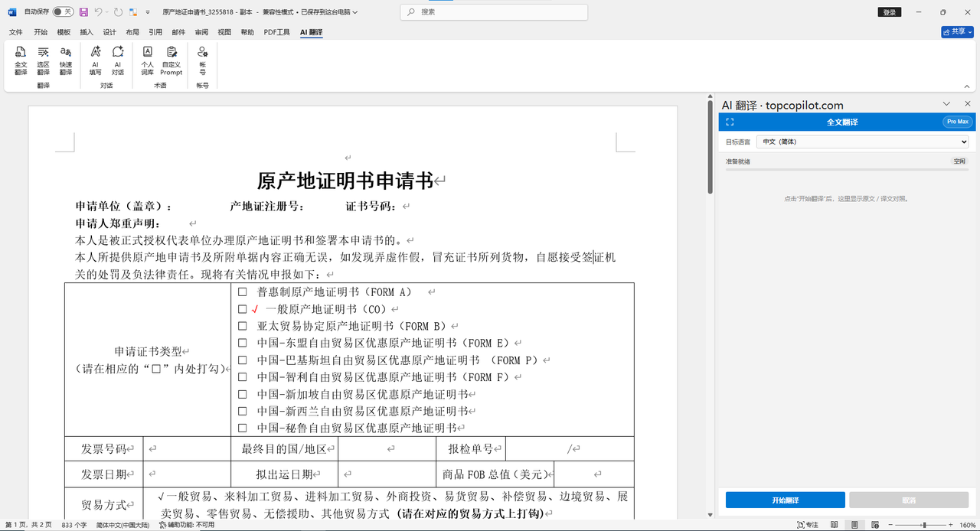The width and height of the screenshot is (980, 531).
Task: Redo the last action
Action: pyautogui.click(x=118, y=12)
